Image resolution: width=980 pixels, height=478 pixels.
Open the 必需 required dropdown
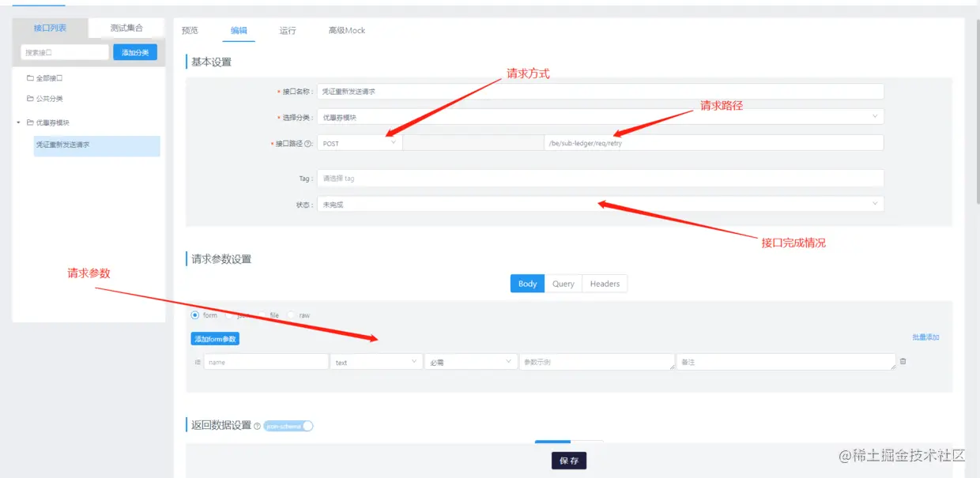click(x=470, y=362)
